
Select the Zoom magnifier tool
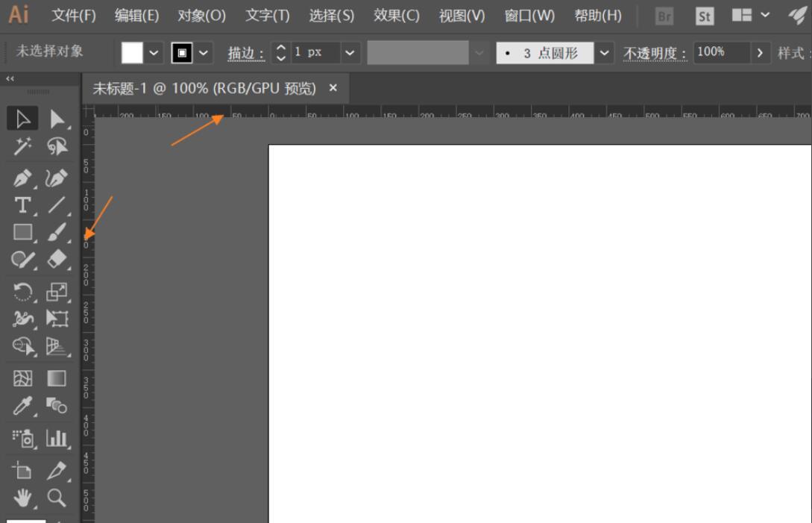point(57,498)
